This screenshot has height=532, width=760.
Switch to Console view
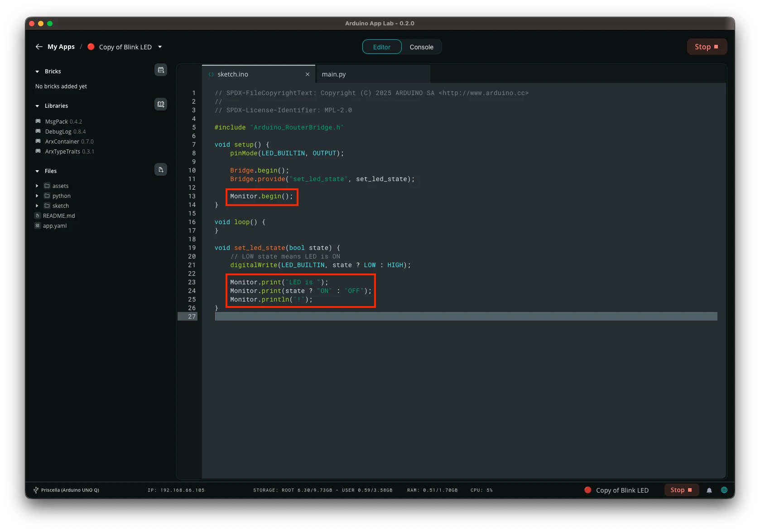click(x=421, y=47)
